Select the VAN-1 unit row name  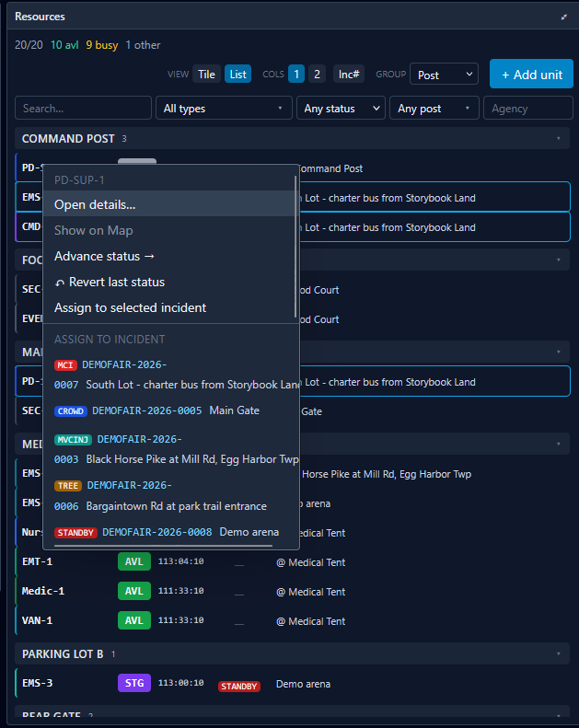click(x=38, y=620)
